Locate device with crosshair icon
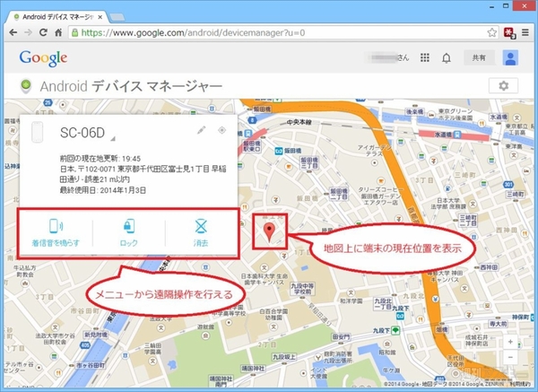The height and width of the screenshot is (392, 538). coord(222,130)
